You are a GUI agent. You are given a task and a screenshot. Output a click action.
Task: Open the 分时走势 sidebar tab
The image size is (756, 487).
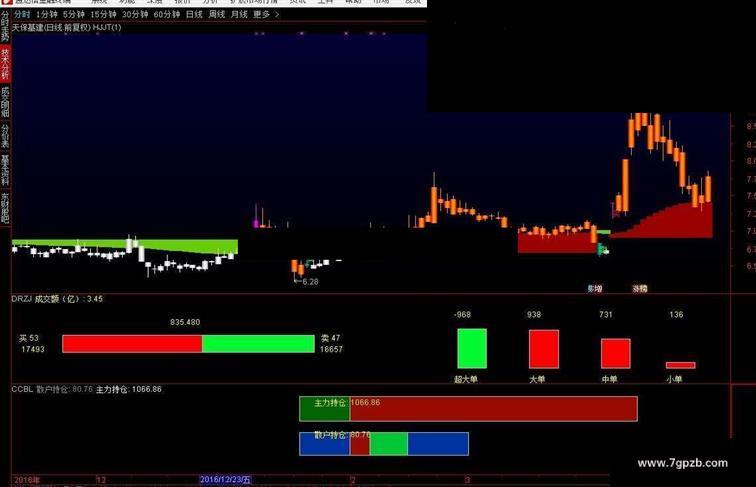click(x=5, y=27)
